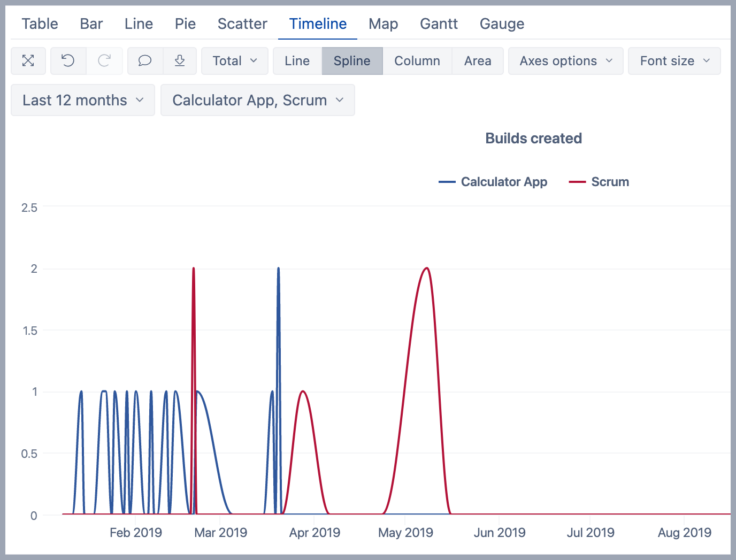
Task: Click the fullscreen expand icon
Action: pyautogui.click(x=28, y=61)
